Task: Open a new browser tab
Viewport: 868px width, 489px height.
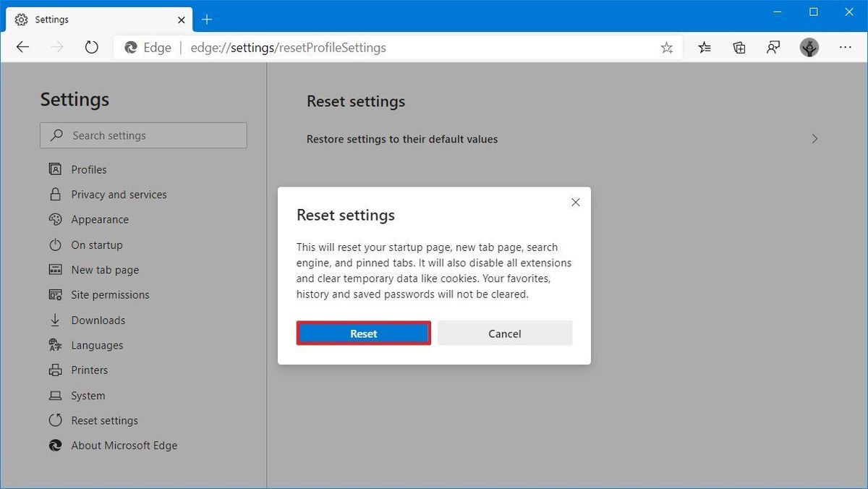Action: coord(207,19)
